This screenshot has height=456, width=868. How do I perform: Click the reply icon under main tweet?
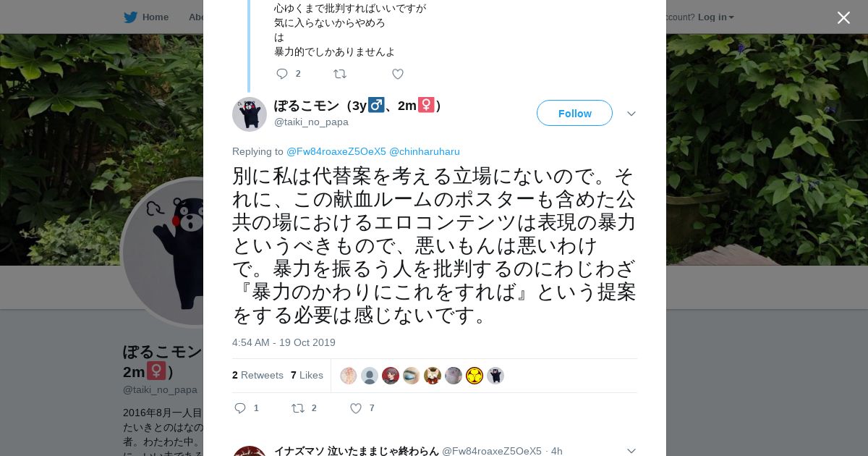[x=240, y=408]
